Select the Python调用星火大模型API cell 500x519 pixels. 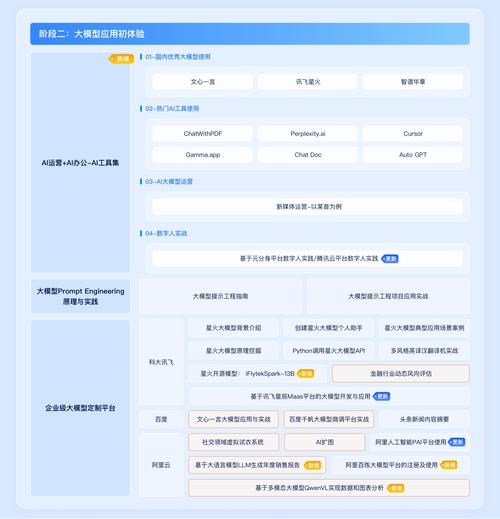coord(328,351)
